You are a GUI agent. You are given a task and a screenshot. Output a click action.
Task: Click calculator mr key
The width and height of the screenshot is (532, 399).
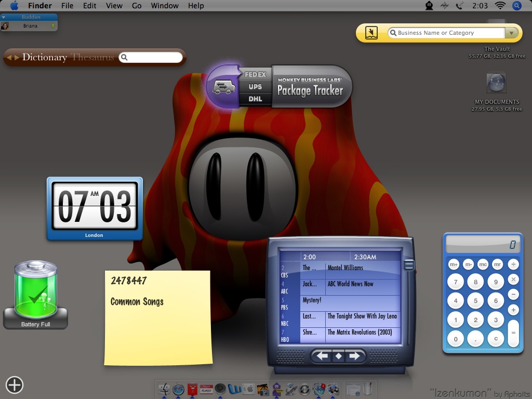pos(497,264)
